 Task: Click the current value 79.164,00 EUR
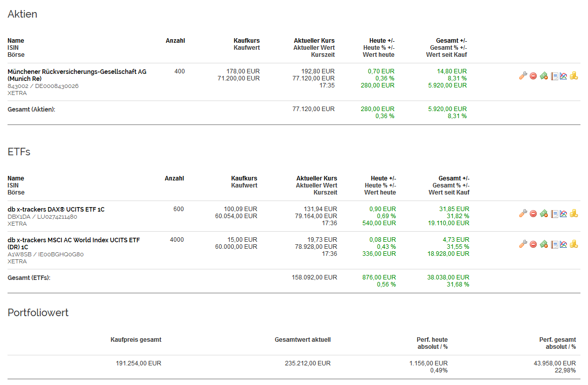(316, 216)
